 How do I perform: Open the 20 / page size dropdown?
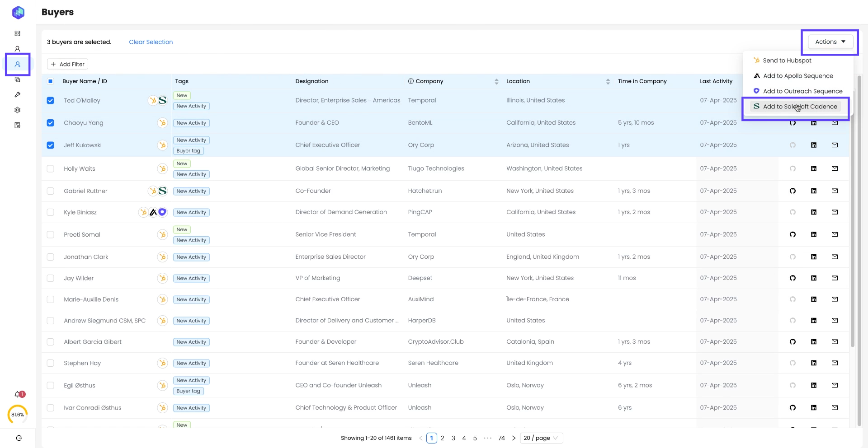pyautogui.click(x=541, y=438)
